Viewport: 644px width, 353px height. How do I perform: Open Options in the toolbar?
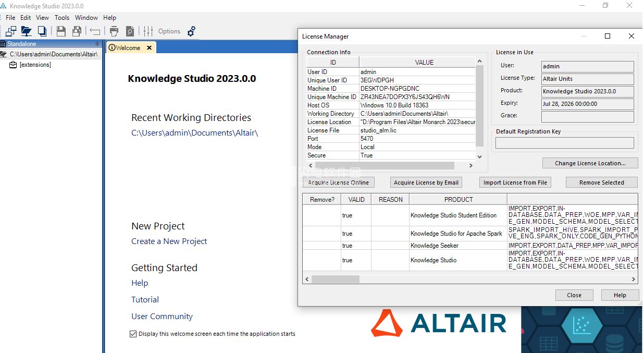pos(169,31)
